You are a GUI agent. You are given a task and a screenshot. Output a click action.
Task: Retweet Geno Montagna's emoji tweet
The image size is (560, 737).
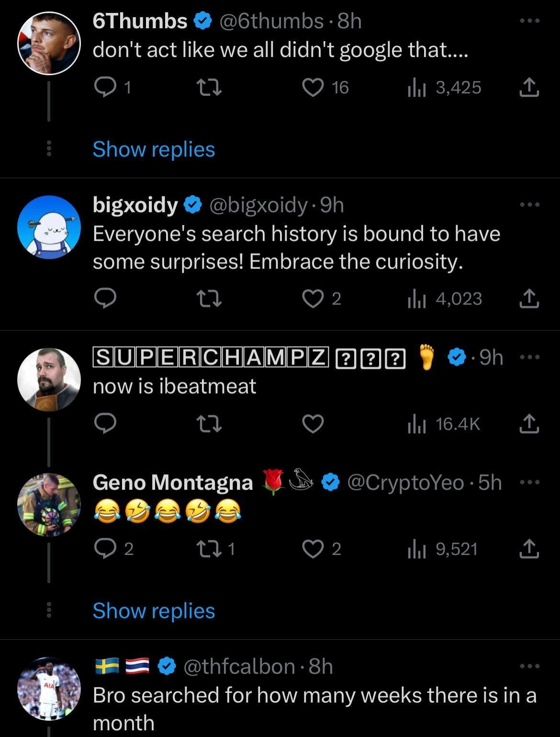click(210, 549)
